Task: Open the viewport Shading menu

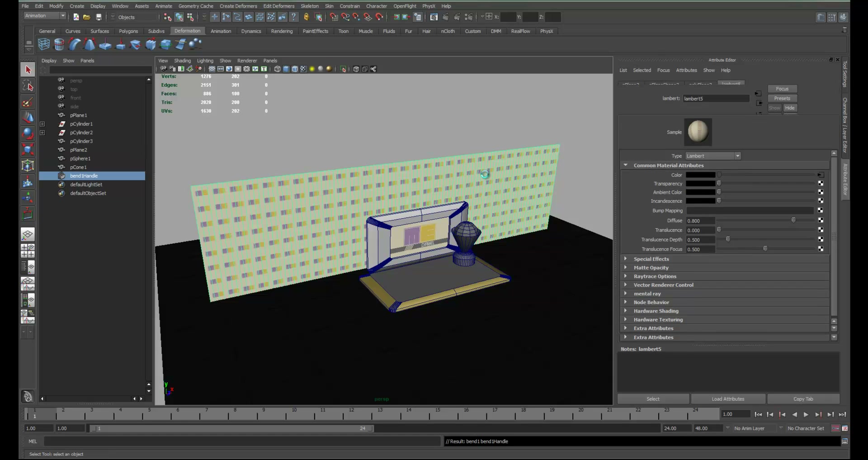Action: point(182,61)
